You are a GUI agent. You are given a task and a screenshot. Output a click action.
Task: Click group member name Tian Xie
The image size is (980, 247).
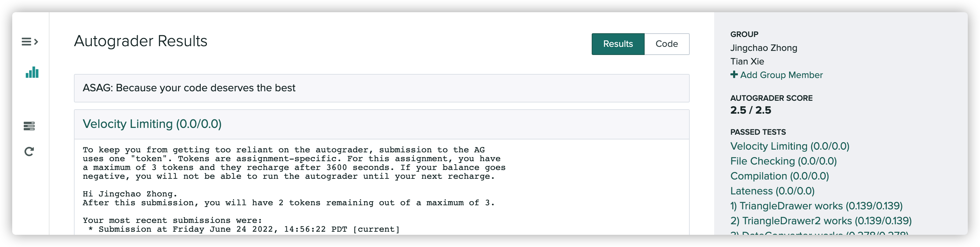[747, 61]
